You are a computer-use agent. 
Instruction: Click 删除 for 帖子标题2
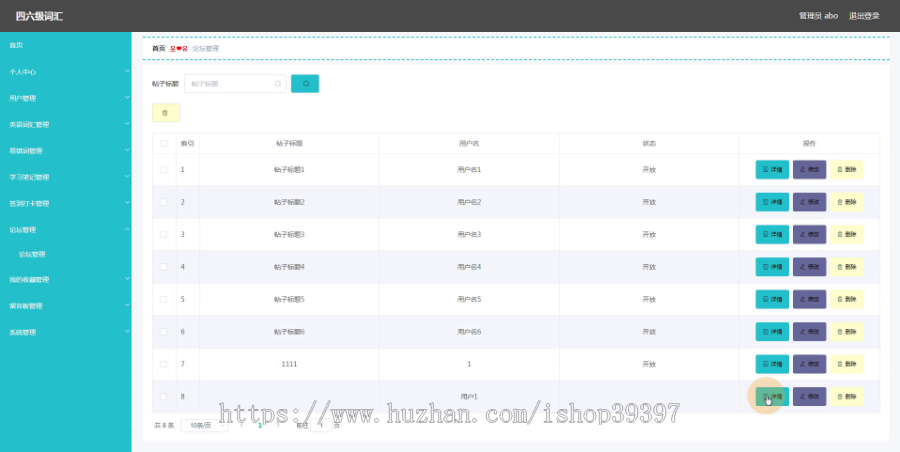click(847, 202)
